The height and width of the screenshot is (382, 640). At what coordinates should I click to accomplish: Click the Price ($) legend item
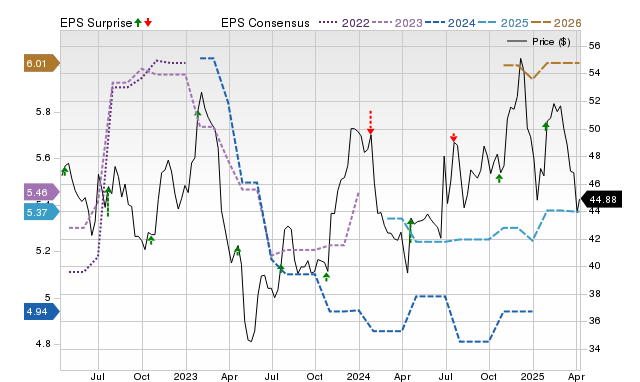point(538,42)
